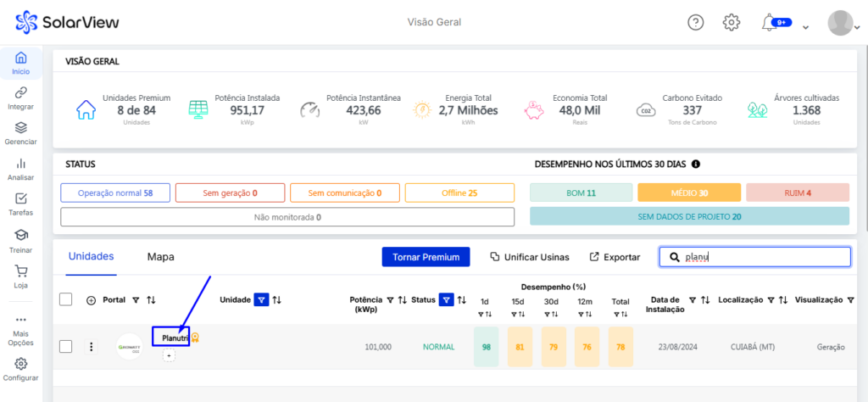
Task: Toggle the Offline 25 status filter
Action: (459, 193)
